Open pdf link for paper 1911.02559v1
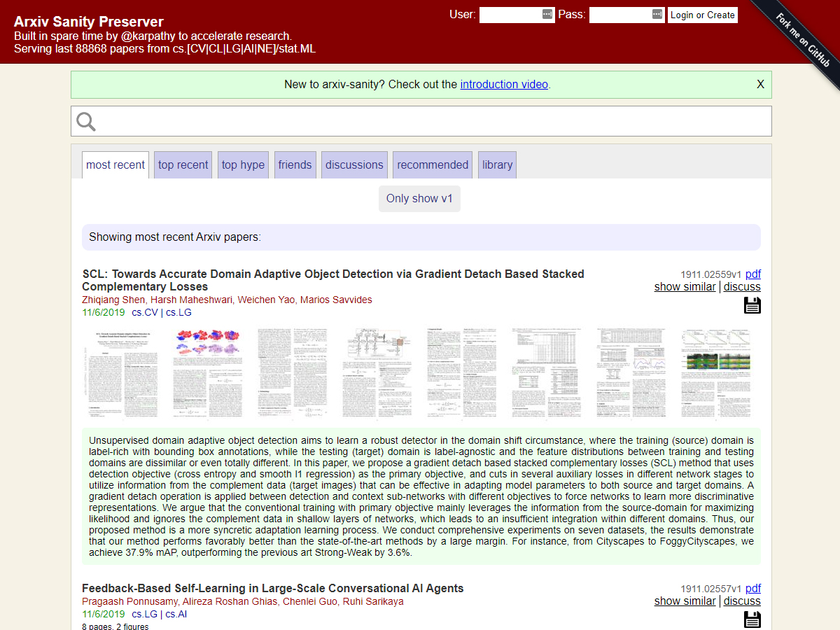 pyautogui.click(x=752, y=274)
